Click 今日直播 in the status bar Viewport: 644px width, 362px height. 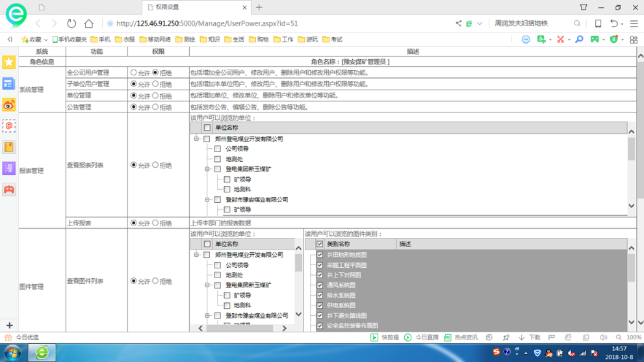point(421,337)
